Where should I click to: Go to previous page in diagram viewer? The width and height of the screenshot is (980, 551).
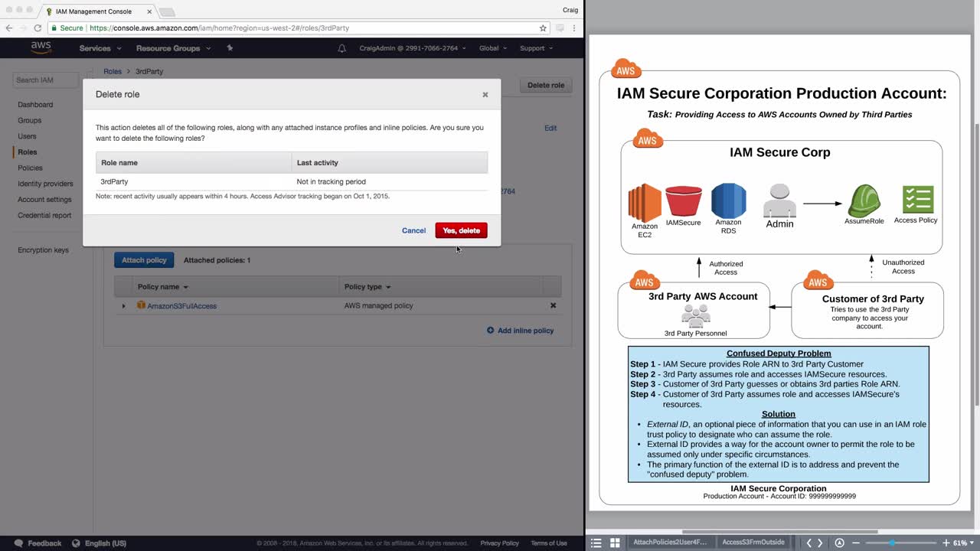tap(808, 543)
